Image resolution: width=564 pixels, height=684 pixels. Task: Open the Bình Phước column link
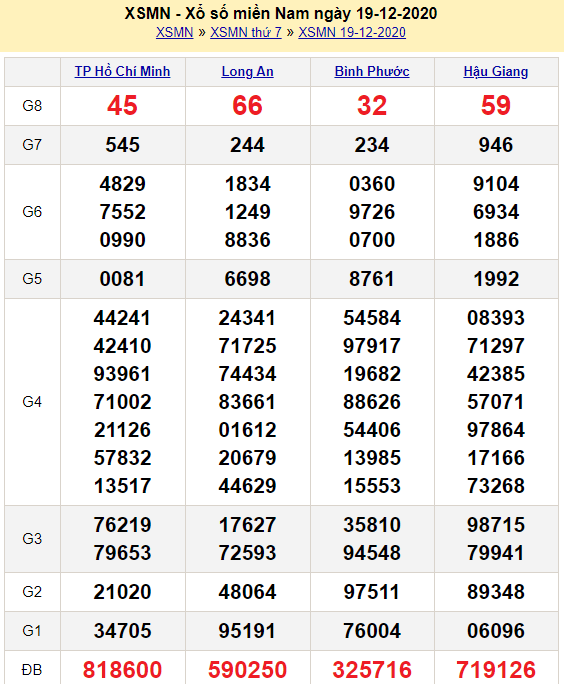[x=372, y=71]
